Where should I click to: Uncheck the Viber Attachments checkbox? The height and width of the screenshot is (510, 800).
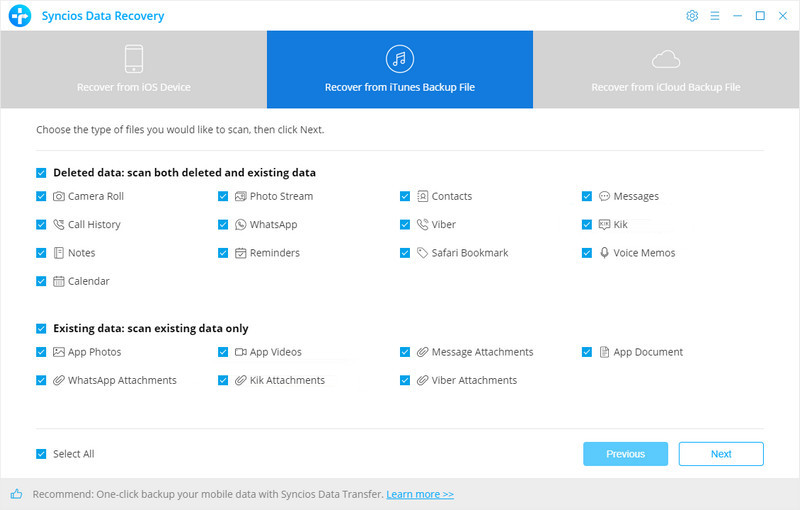click(x=405, y=380)
